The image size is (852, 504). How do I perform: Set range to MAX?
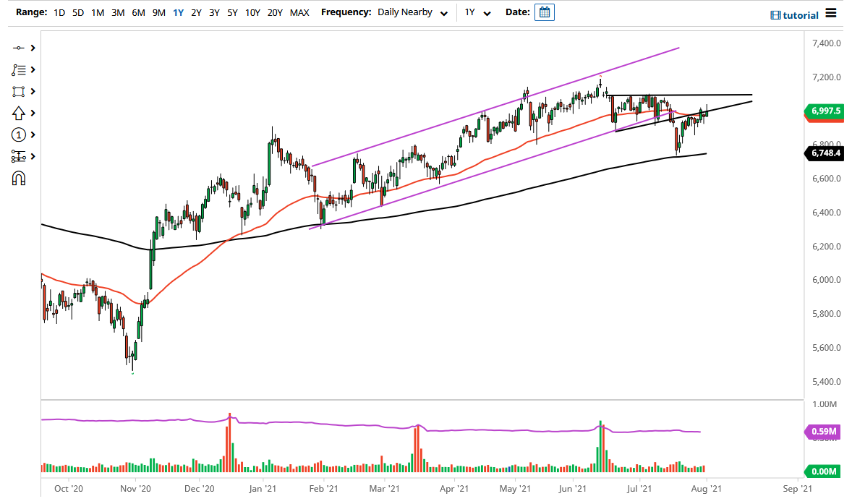pos(299,12)
